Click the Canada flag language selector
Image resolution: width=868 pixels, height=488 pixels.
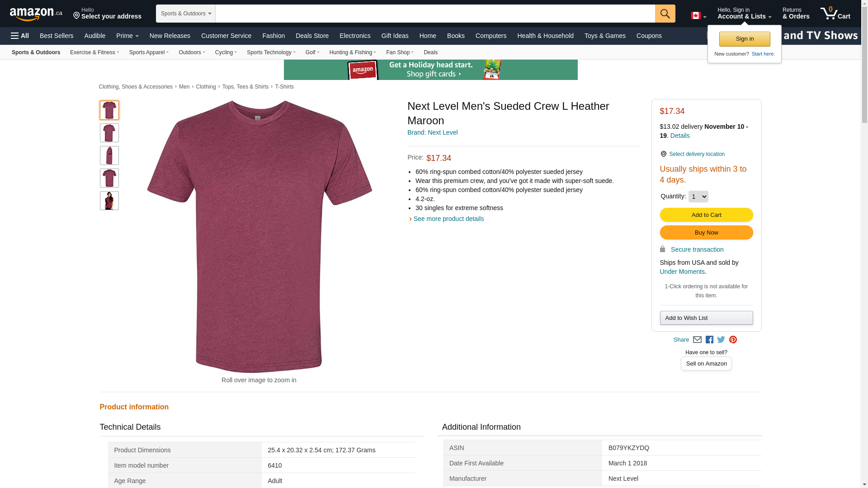point(698,16)
